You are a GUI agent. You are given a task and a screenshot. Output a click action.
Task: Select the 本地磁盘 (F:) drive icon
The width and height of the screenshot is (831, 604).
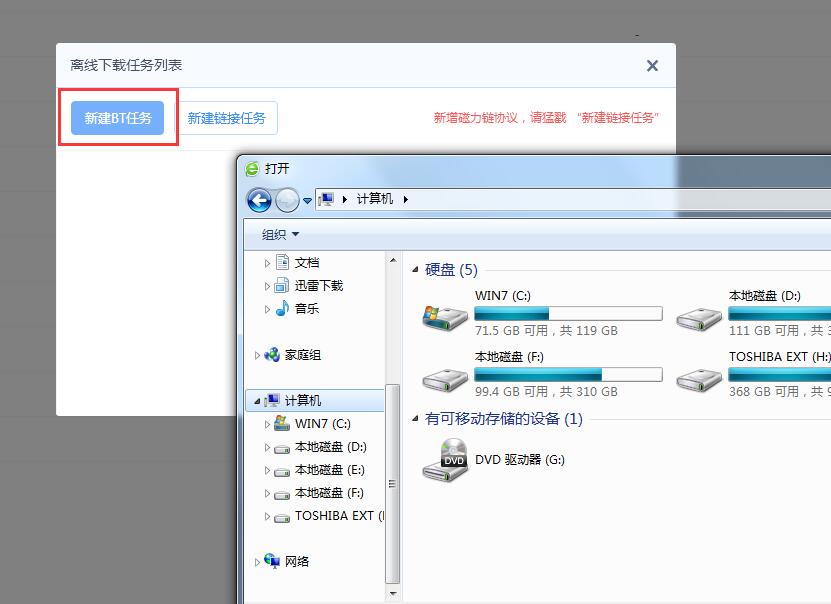pos(445,380)
